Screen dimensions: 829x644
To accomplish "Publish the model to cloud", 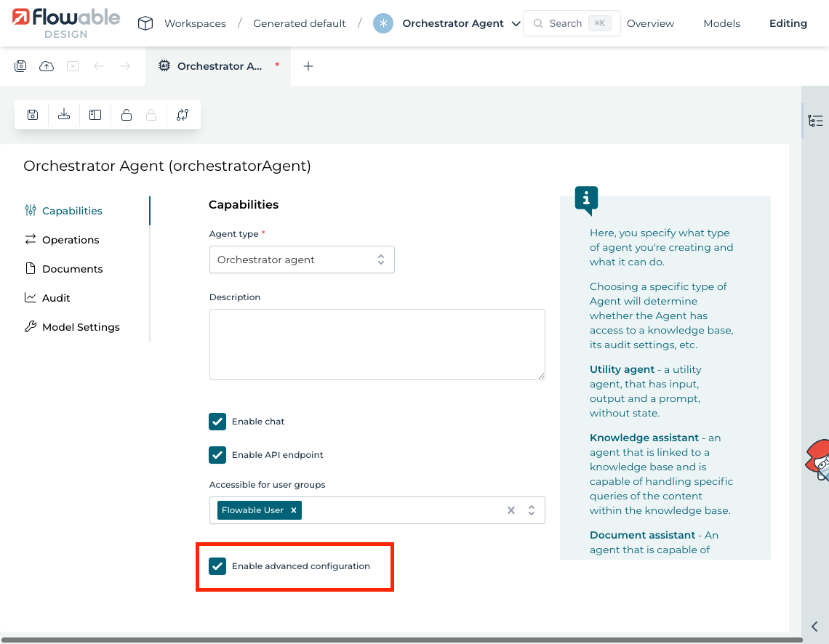I will (46, 65).
